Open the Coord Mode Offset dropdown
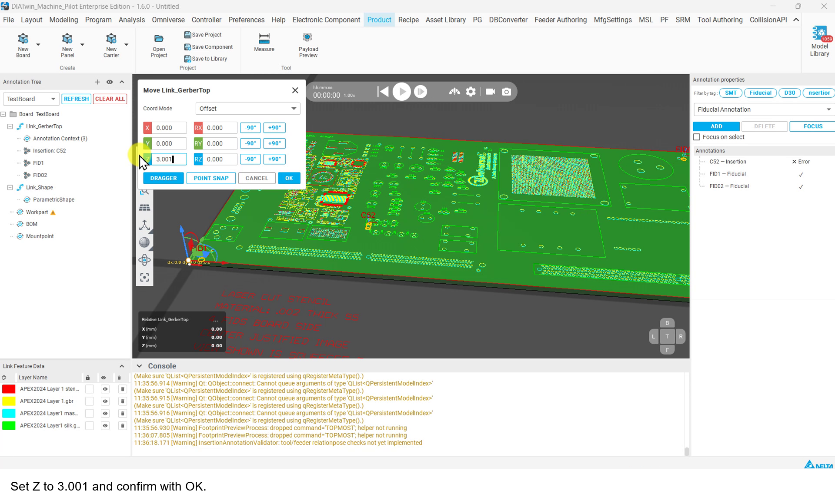The width and height of the screenshot is (835, 504). (248, 109)
